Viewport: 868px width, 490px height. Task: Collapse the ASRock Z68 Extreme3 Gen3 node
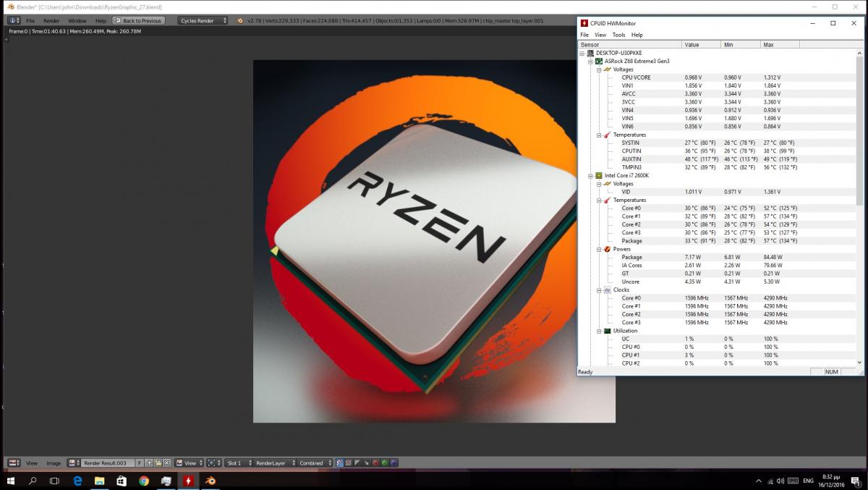590,61
